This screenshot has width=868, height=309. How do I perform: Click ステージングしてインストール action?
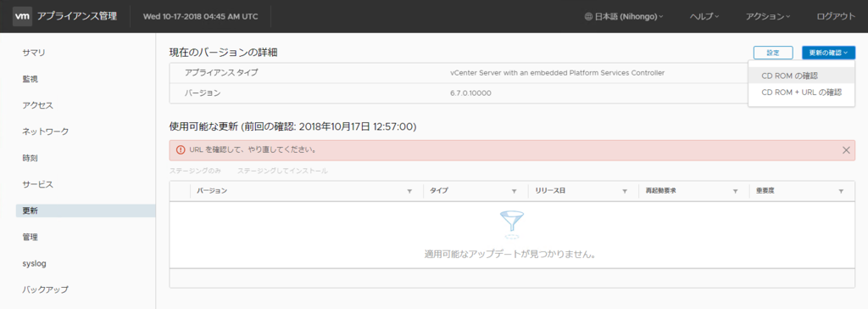coord(282,171)
